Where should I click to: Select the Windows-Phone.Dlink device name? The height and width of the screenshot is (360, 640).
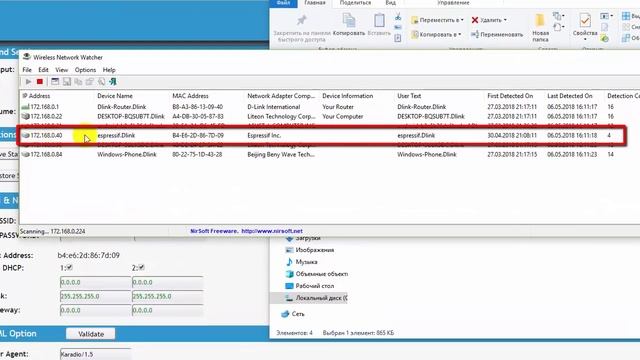pos(127,154)
